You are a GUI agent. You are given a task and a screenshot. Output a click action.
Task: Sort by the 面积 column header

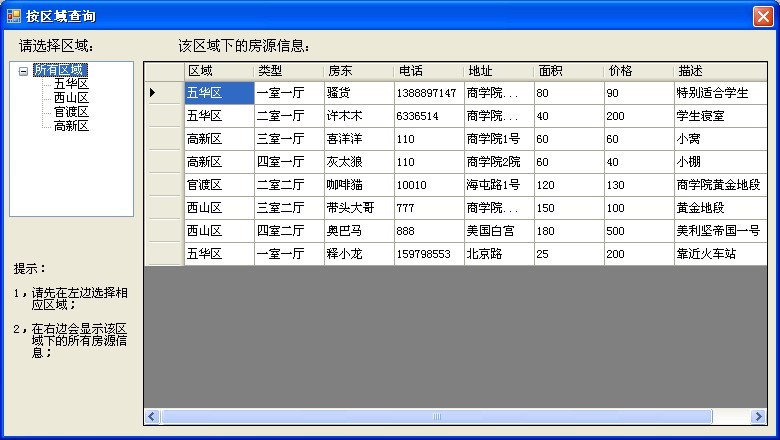click(570, 71)
